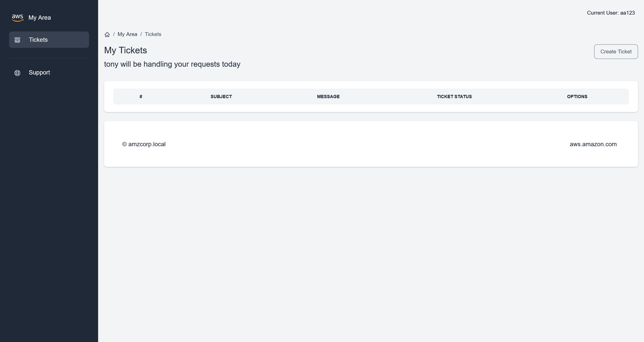
Task: Click the Message column header
Action: (328, 97)
